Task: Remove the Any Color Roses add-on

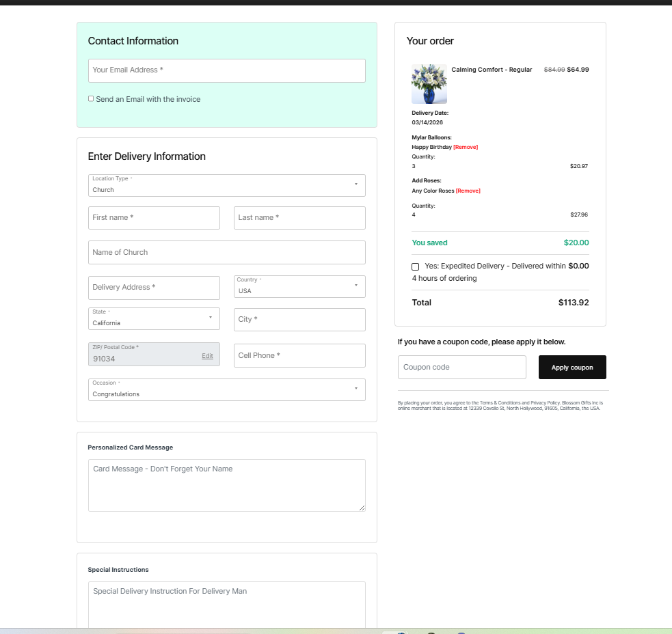Action: point(468,191)
